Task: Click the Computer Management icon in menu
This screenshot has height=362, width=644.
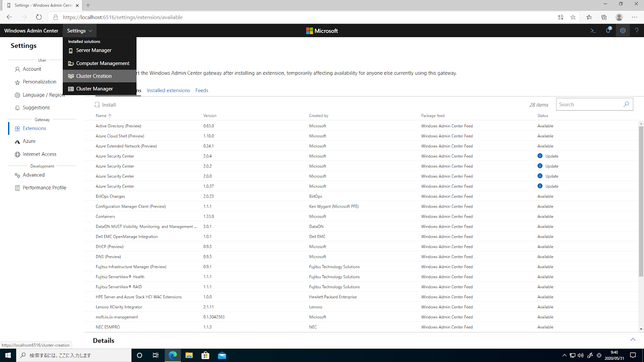Action: tap(71, 64)
